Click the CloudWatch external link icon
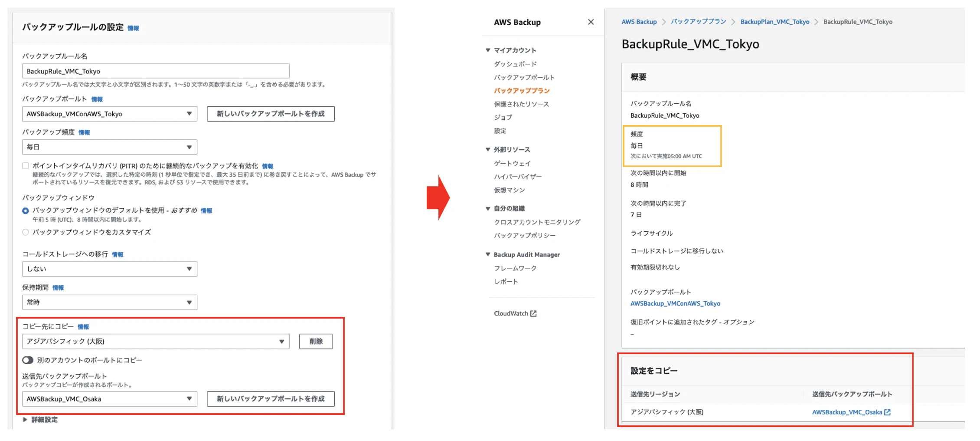980x441 pixels. [533, 313]
